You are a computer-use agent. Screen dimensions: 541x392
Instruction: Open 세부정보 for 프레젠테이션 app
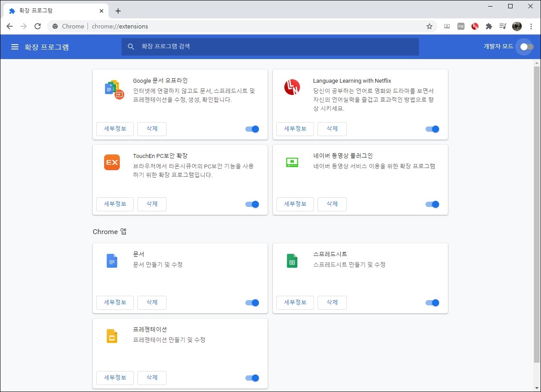[x=115, y=378]
